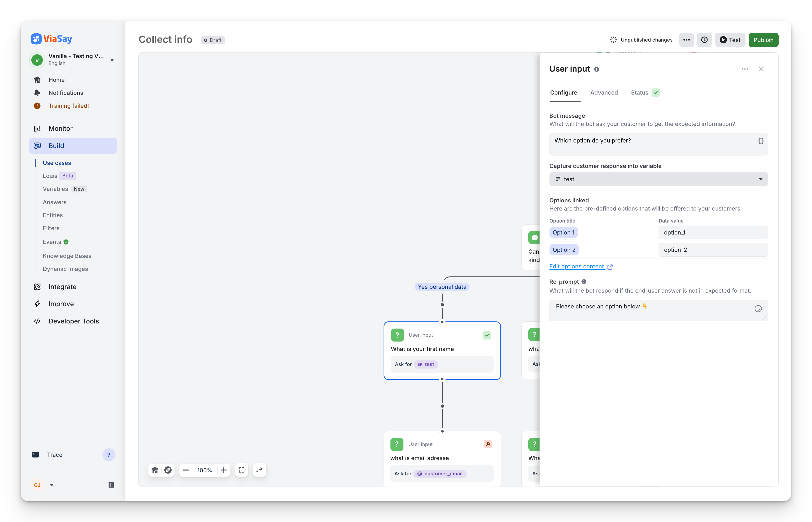The image size is (812, 522).
Task: Open Dynamic Images menu item
Action: (x=66, y=269)
